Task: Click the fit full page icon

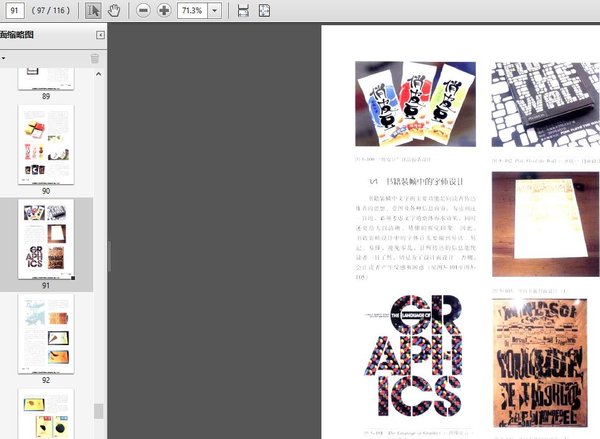Action: tap(264, 10)
